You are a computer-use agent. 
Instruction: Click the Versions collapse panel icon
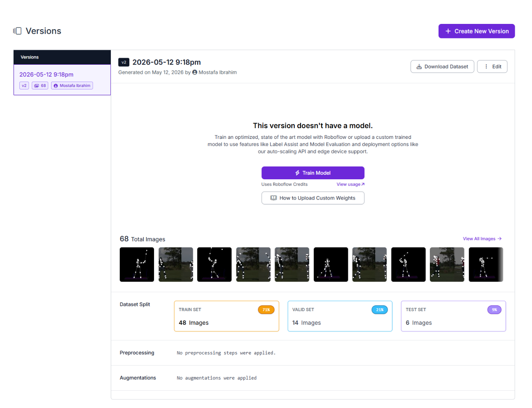pos(17,31)
